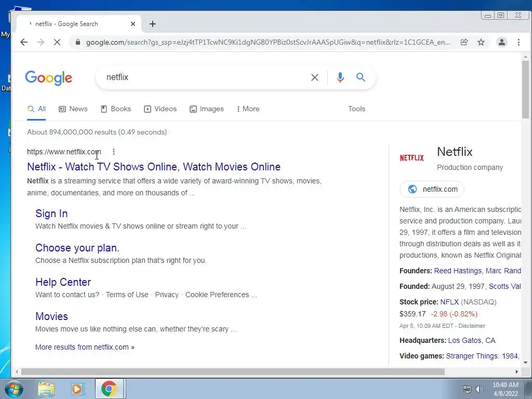Click the horizontal scrollbar thumb
The height and width of the screenshot is (399, 532).
click(233, 371)
